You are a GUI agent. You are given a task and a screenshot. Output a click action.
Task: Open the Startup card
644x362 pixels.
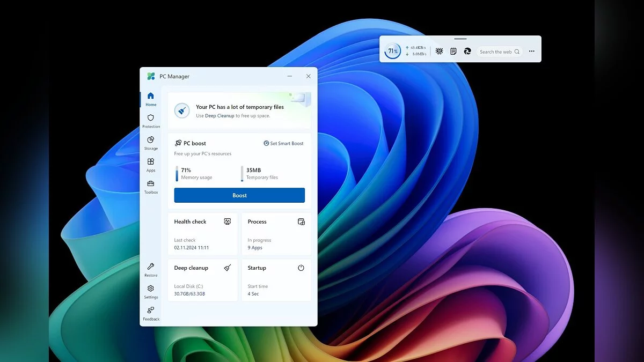coord(276,280)
